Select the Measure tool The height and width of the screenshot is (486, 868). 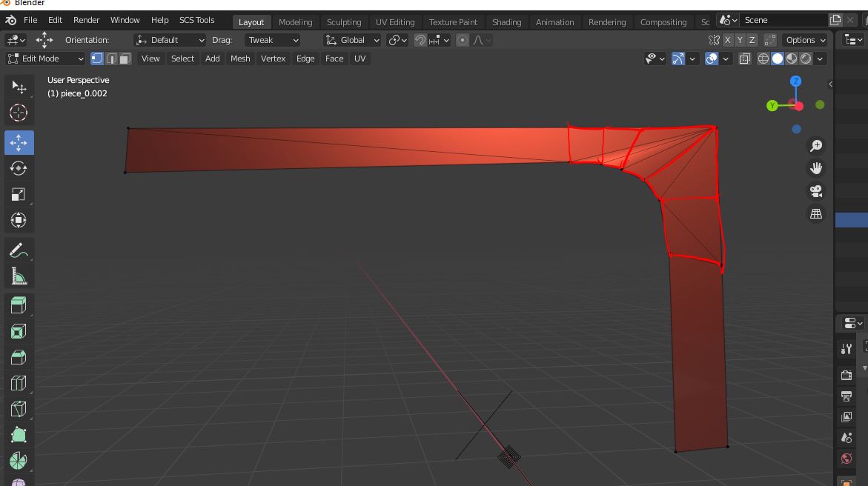(x=19, y=276)
